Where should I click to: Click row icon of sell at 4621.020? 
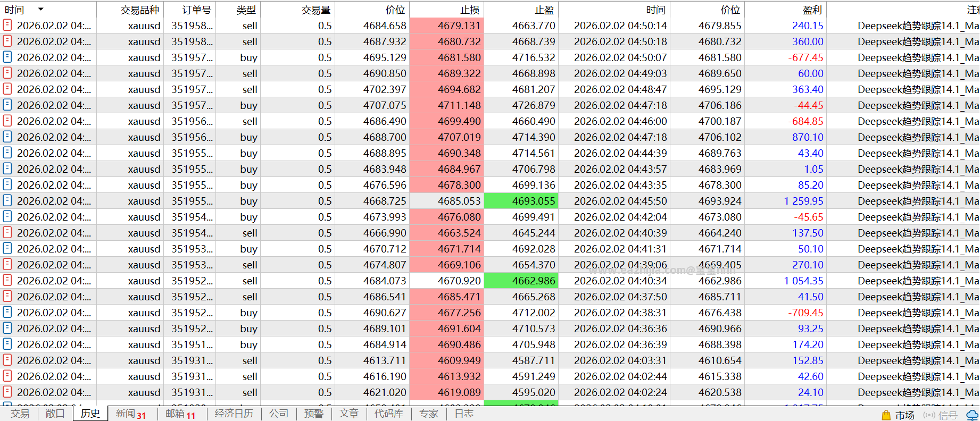pyautogui.click(x=7, y=391)
